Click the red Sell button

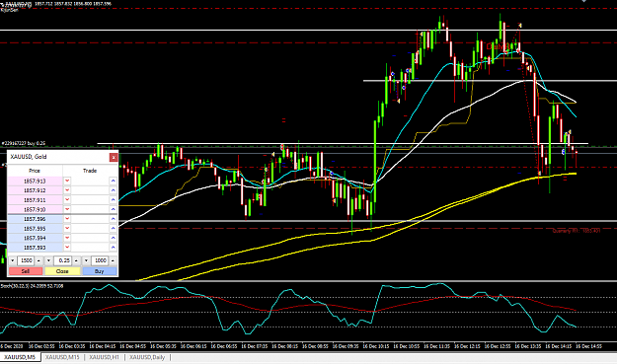26,271
